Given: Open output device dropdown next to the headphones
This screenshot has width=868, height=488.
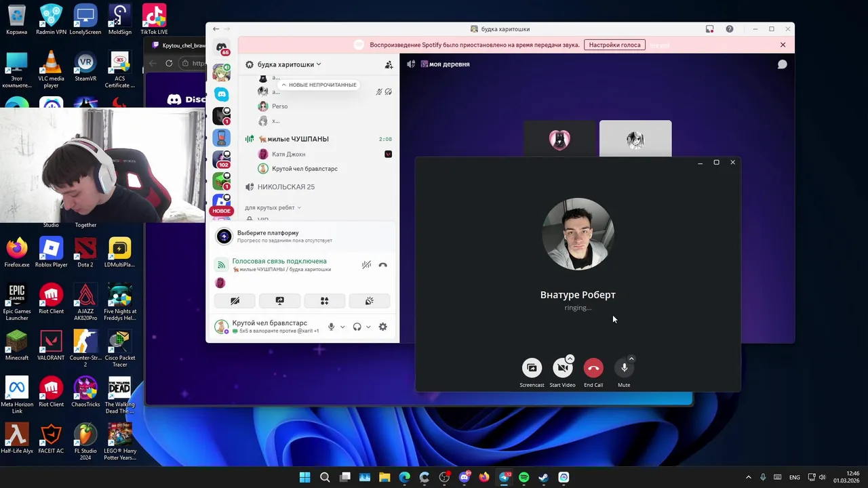Looking at the screenshot, I should click(368, 327).
